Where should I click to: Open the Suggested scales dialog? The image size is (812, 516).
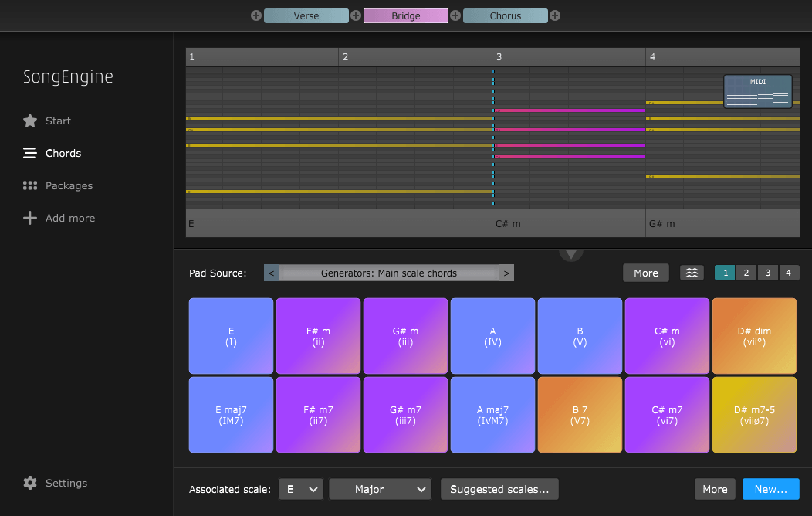click(499, 489)
